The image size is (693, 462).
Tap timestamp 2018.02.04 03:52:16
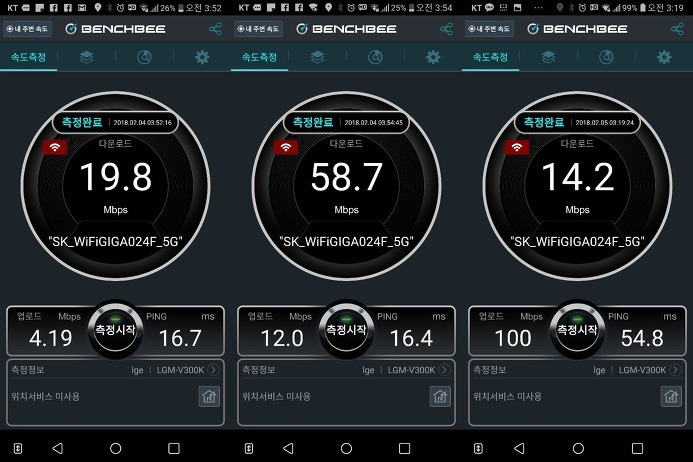pos(142,122)
